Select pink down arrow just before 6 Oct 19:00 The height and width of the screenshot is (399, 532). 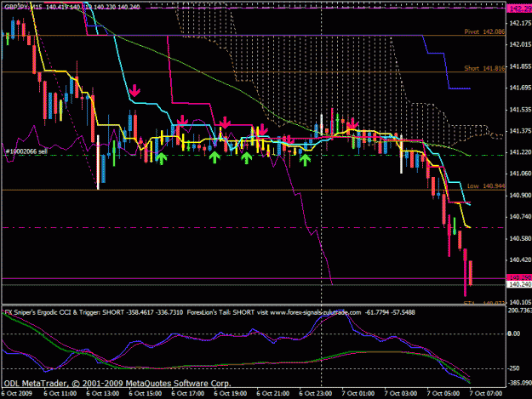pyautogui.click(x=225, y=123)
